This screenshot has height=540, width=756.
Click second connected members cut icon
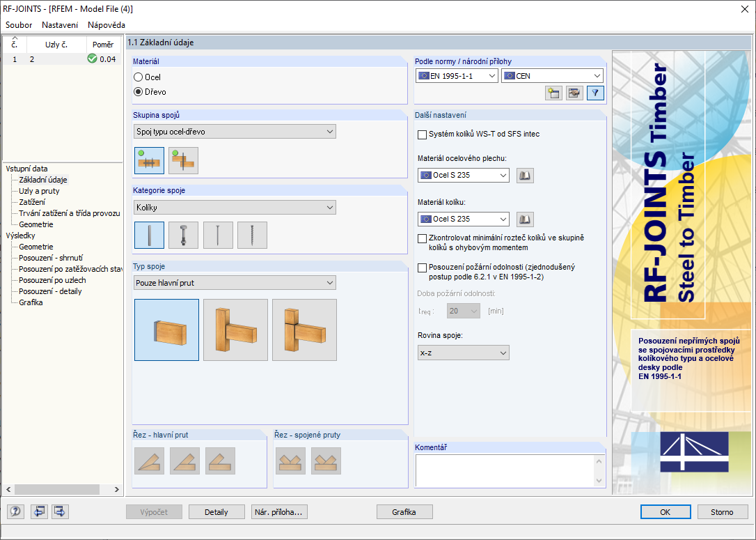click(326, 461)
